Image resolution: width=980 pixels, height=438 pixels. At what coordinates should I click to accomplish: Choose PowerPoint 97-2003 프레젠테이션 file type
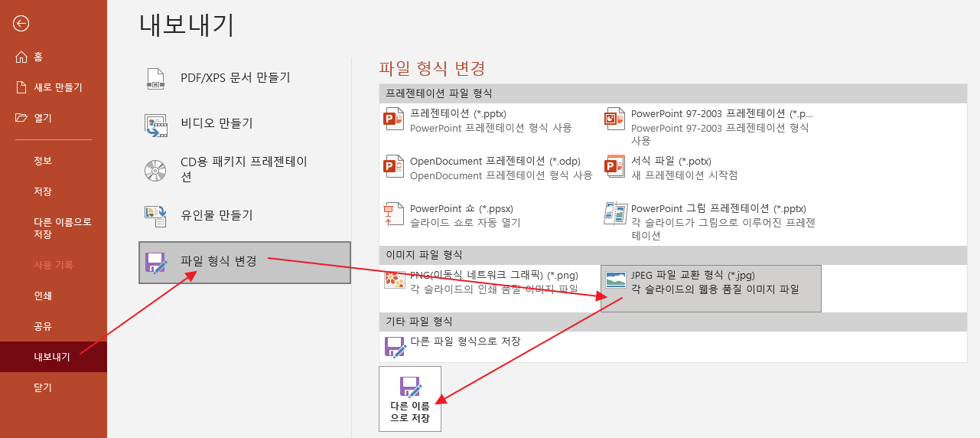[x=711, y=126]
